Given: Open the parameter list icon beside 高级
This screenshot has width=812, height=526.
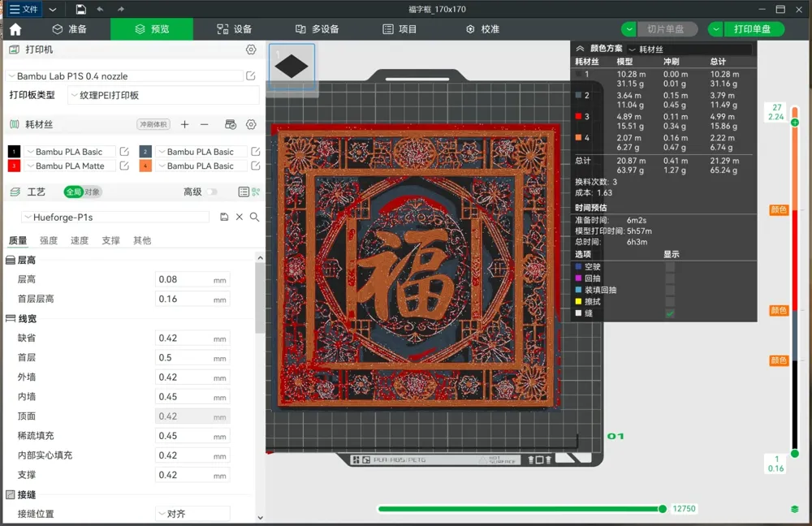Looking at the screenshot, I should [x=244, y=192].
